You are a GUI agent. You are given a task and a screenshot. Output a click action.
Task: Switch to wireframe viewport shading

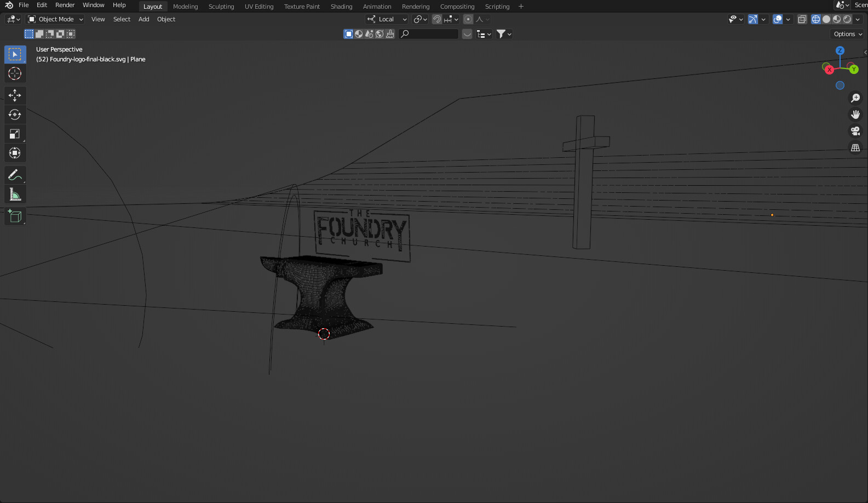point(816,19)
